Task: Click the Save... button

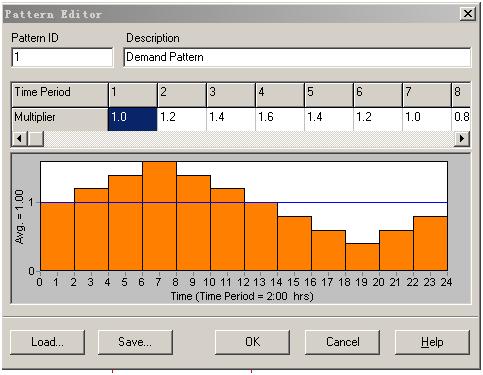Action: coord(135,342)
